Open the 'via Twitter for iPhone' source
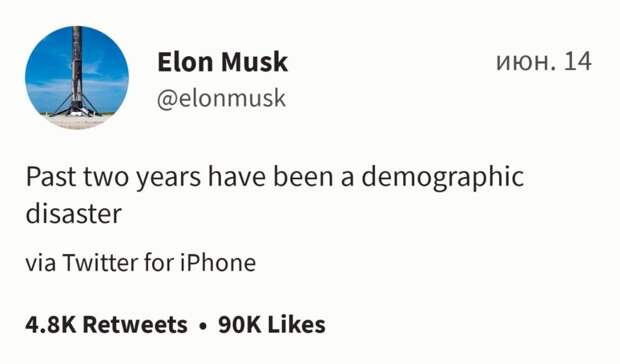Viewport: 620px width, 364px height. pyautogui.click(x=141, y=263)
